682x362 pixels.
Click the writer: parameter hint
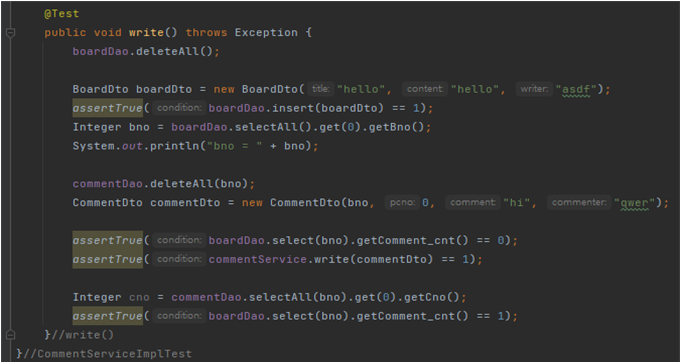[x=534, y=89]
